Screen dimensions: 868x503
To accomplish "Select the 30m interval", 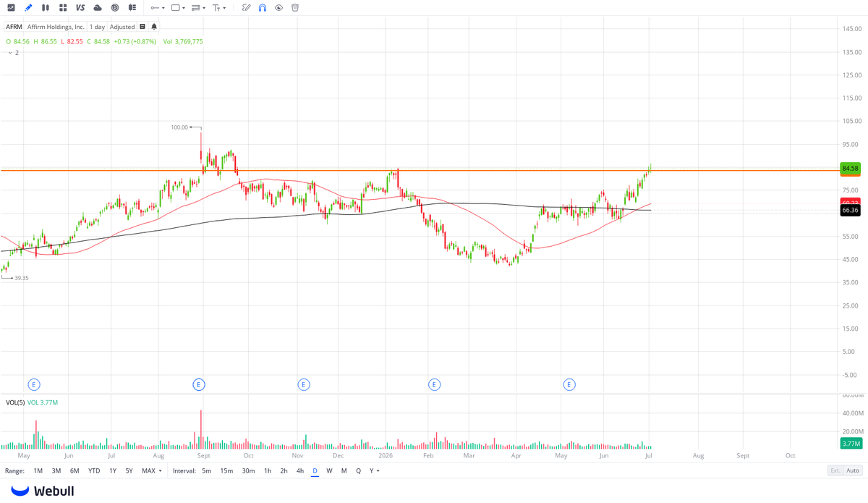I will point(248,471).
